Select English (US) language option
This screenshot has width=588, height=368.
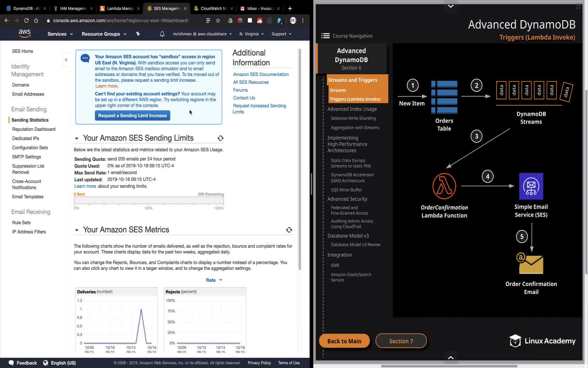click(x=60, y=363)
